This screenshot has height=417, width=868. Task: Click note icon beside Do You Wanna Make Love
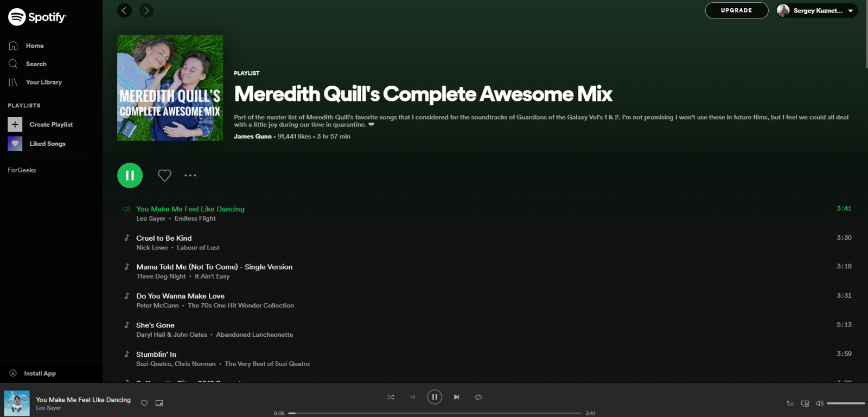point(127,296)
